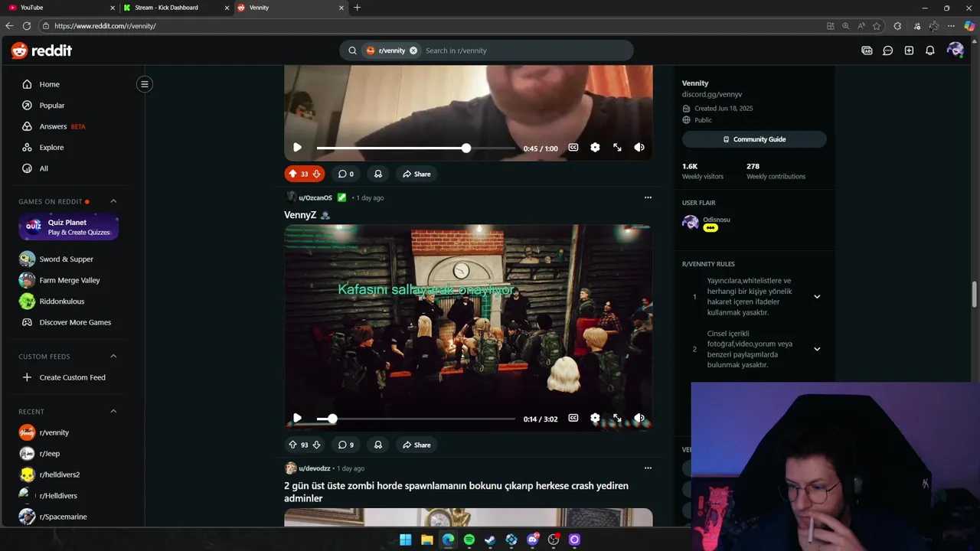Open comments on the VennyZ post
Image resolution: width=980 pixels, height=551 pixels.
(346, 445)
